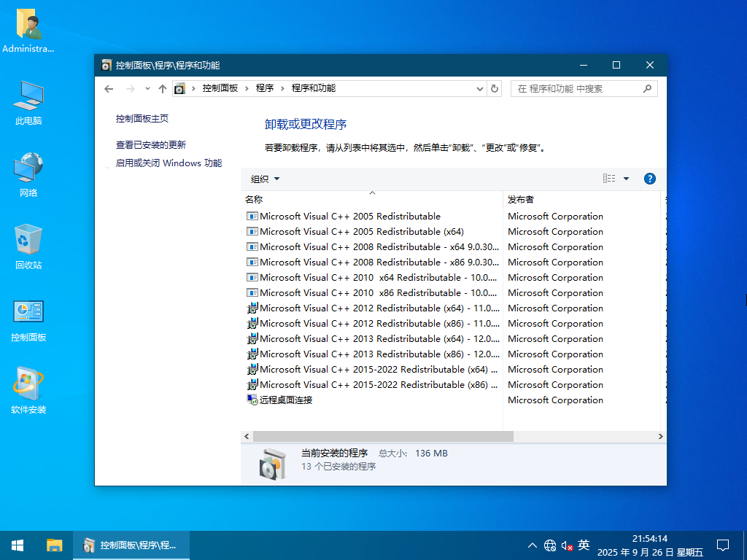Click the Windows Start button
This screenshot has height=560, width=747.
tap(18, 545)
